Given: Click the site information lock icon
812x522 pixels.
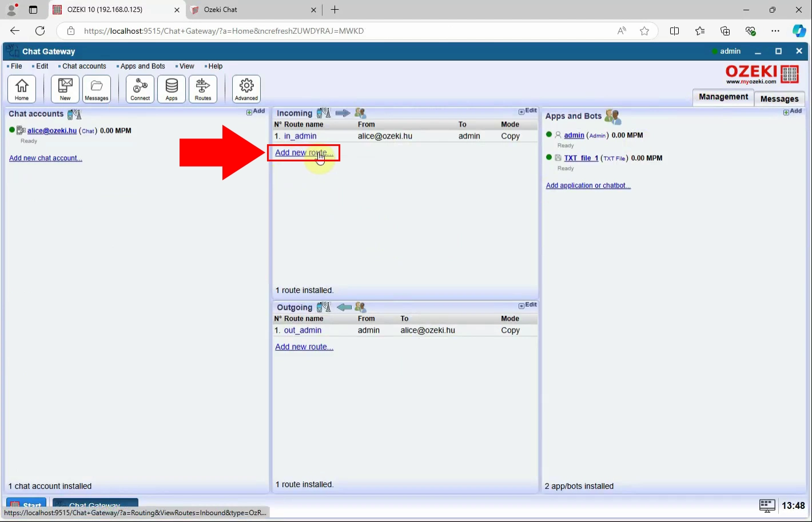Looking at the screenshot, I should (x=71, y=31).
